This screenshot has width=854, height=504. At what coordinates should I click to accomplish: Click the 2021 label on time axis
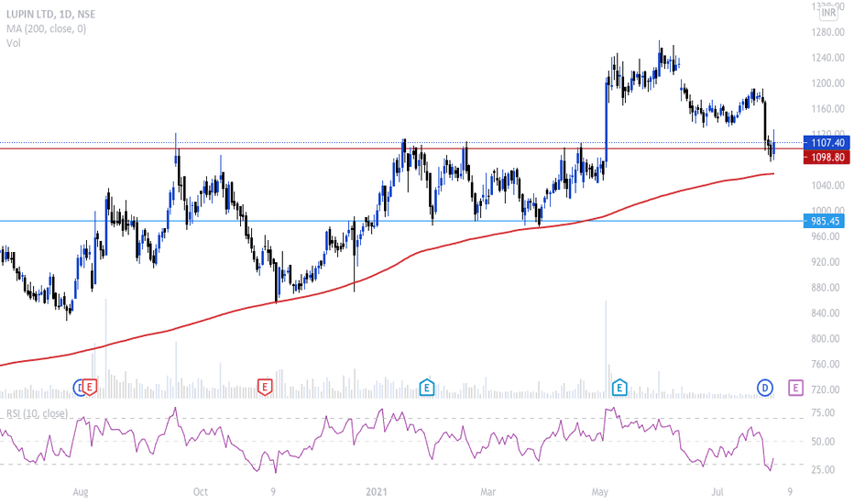pos(377,492)
